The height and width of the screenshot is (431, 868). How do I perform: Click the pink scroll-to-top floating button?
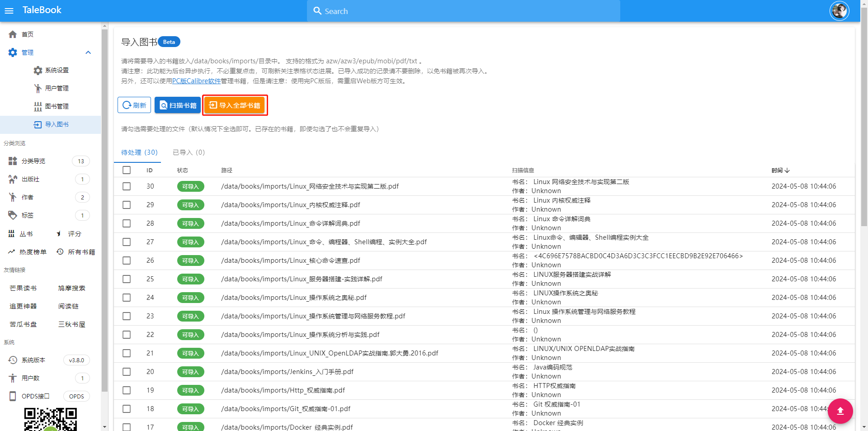coord(840,411)
